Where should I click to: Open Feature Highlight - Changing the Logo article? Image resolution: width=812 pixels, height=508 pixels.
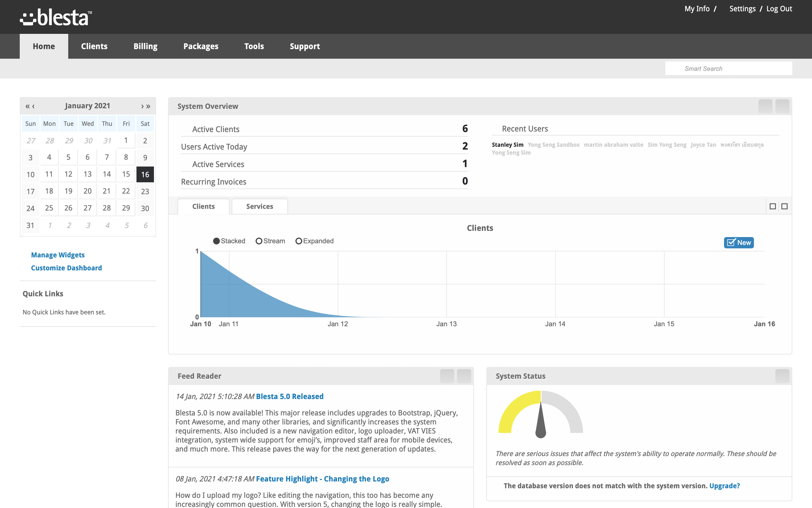click(x=323, y=479)
